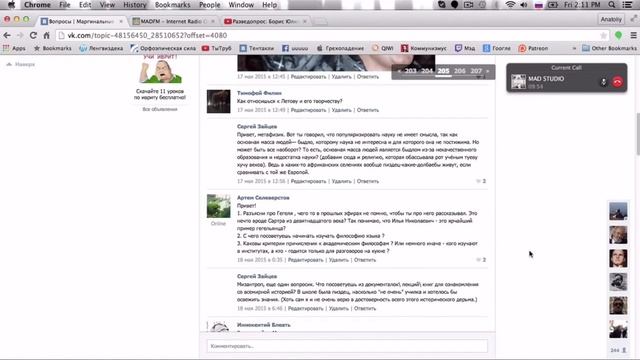Open the top friend avatar in chat sidebar

pyautogui.click(x=618, y=211)
